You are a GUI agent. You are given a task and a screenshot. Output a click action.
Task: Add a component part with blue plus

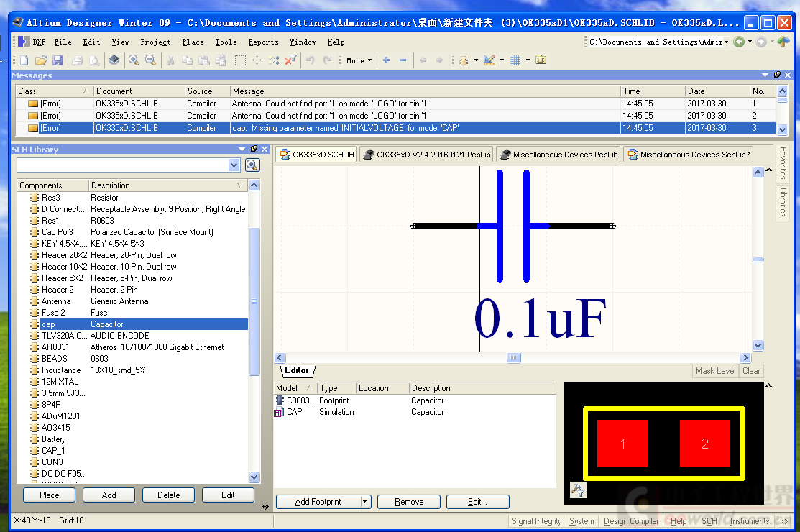(386, 60)
